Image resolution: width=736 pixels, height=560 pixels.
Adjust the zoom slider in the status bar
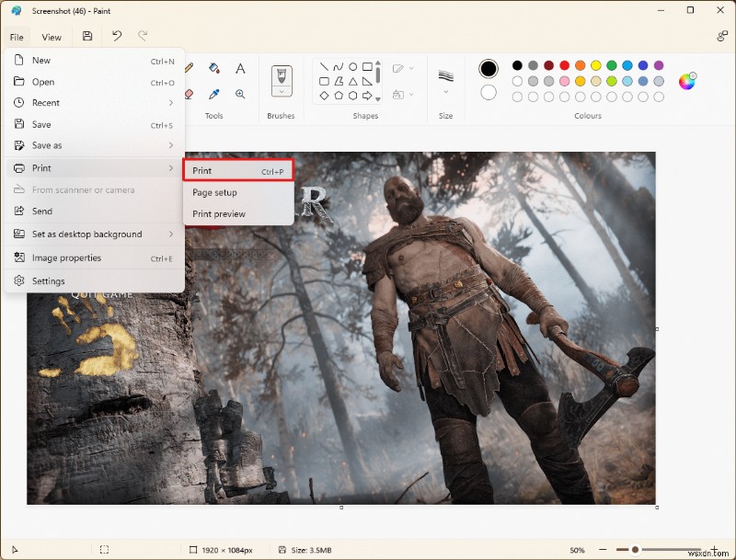[635, 549]
